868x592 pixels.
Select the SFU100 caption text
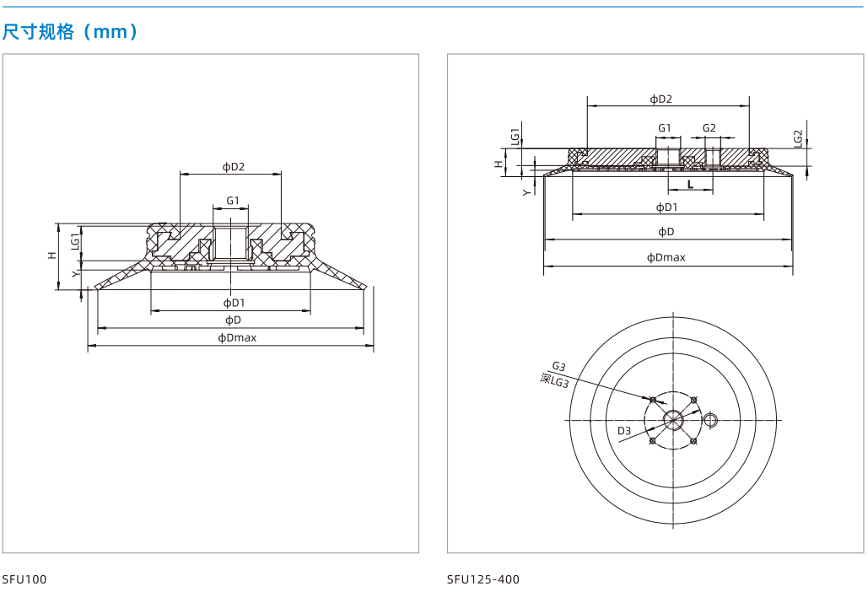(x=24, y=579)
